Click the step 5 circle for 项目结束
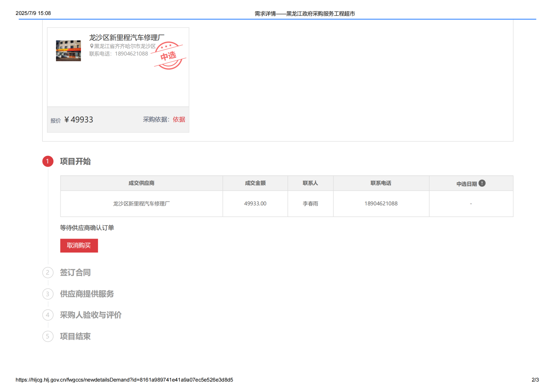555x392 pixels. [48, 336]
